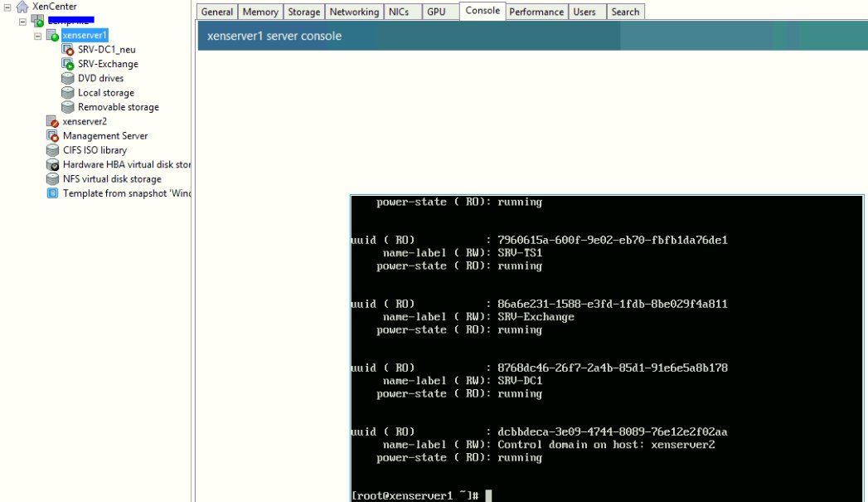This screenshot has width=868, height=502.
Task: Select XenCenter label in tree
Action: 54,7
